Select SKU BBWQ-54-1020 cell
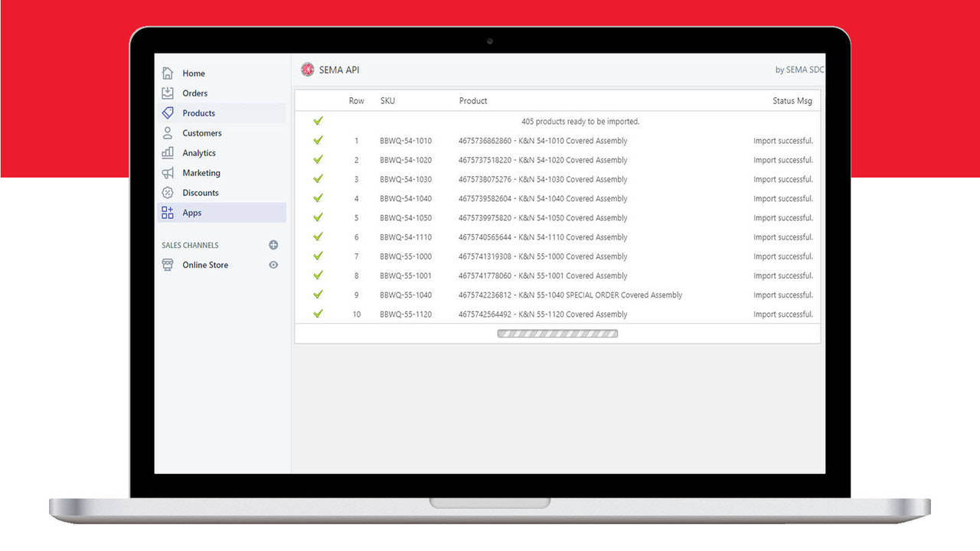Screen dimensions: 980x551 tap(406, 160)
